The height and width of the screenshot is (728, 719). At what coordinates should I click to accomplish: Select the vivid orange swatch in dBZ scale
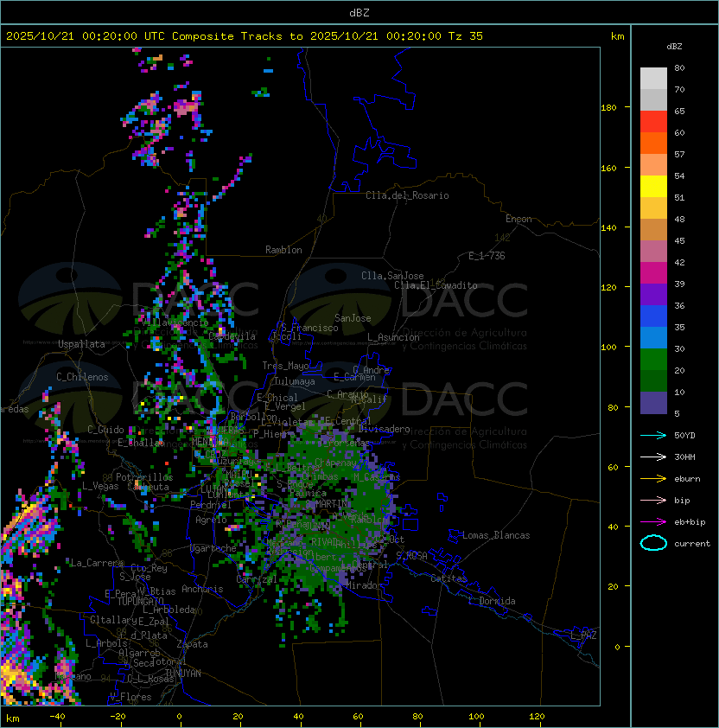coord(653,143)
